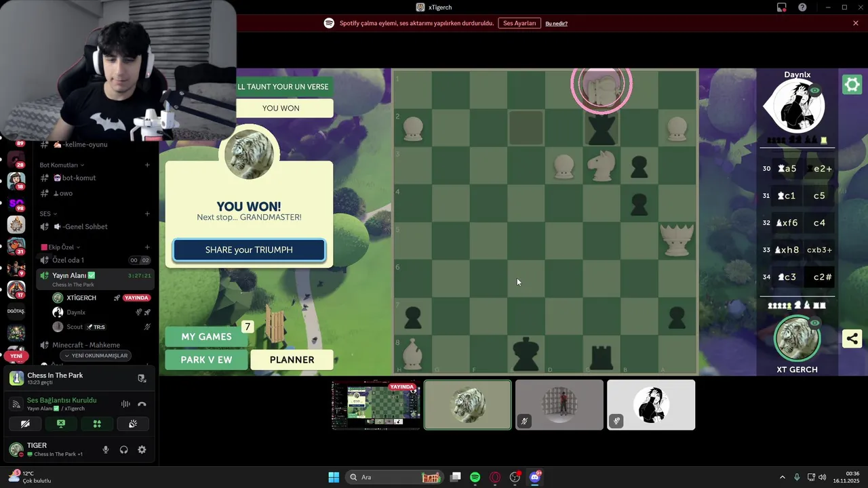Open server with 31 badge
Screen dimensions: 868x488
click(16, 247)
